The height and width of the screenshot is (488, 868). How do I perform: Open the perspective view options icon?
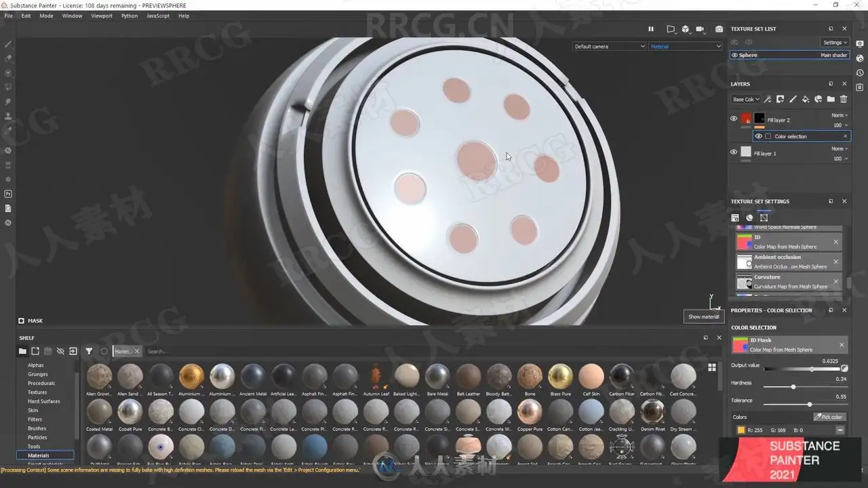[x=671, y=29]
